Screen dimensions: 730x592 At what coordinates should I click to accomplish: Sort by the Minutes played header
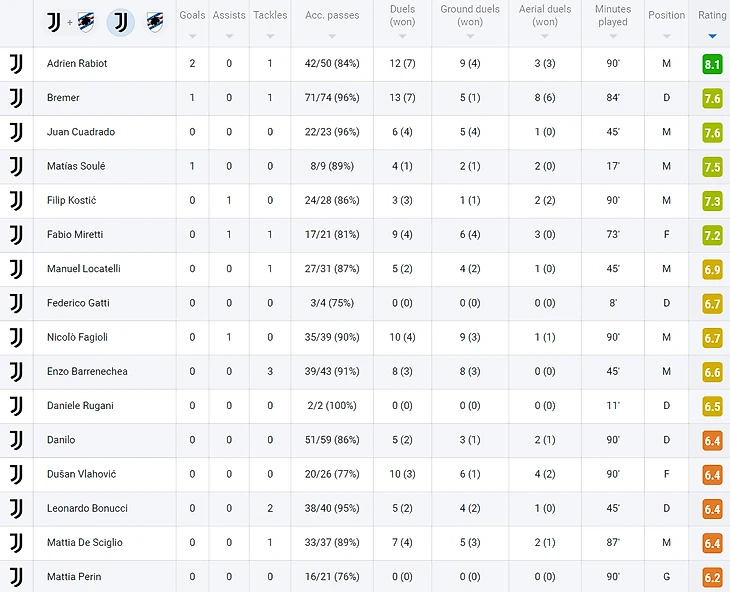click(x=612, y=21)
